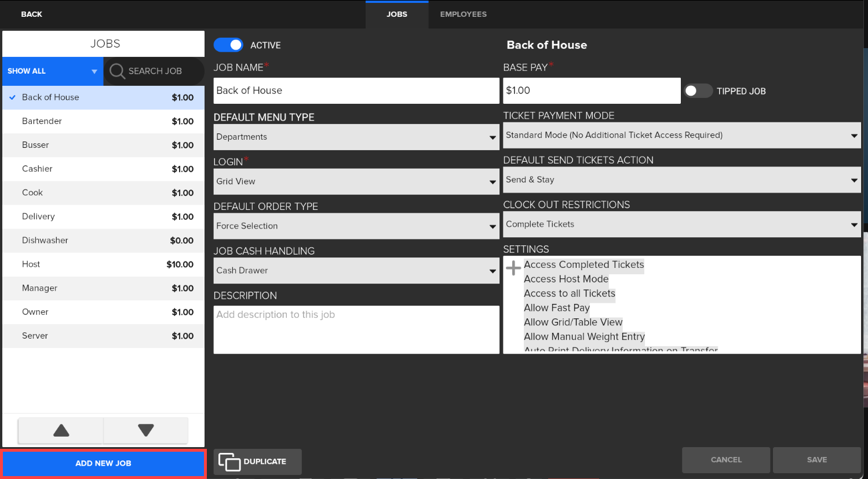868x479 pixels.
Task: Click the Add New Job button
Action: click(104, 463)
